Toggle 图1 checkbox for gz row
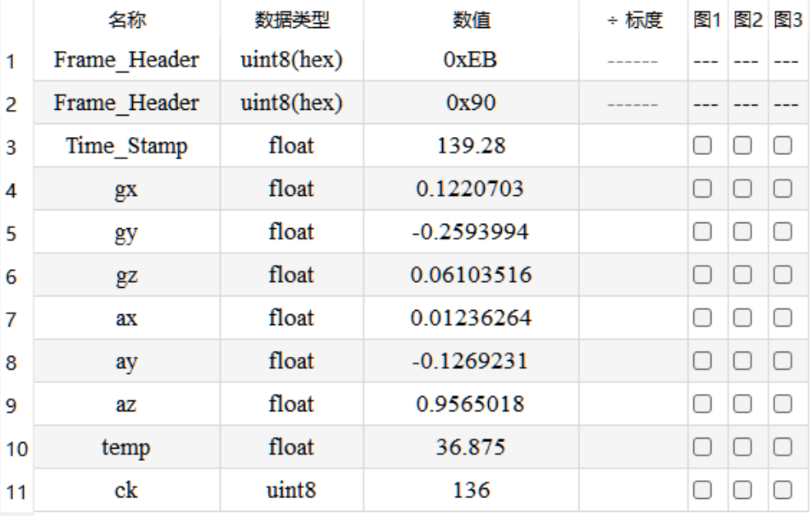This screenshot has height=516, width=812. [x=702, y=275]
